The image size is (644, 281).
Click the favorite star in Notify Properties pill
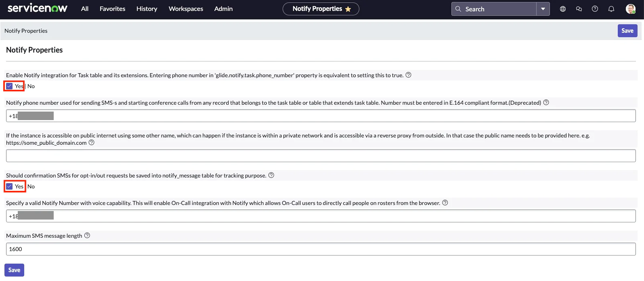tap(348, 9)
